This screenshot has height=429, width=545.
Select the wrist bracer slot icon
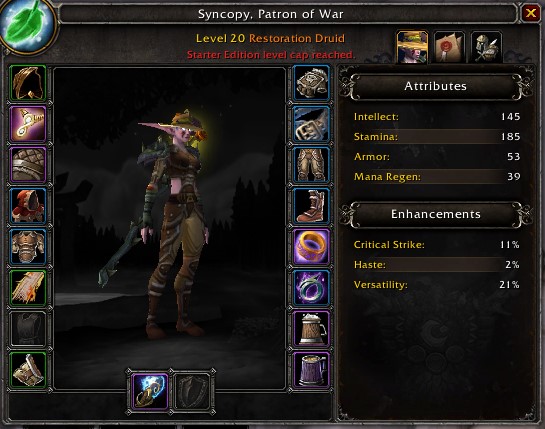(28, 370)
